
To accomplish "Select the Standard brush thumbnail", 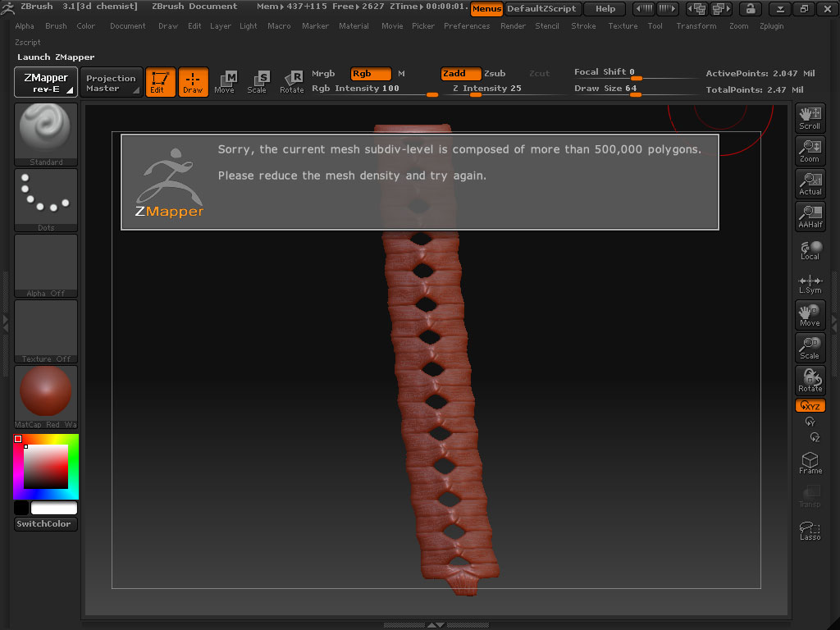I will tap(46, 135).
